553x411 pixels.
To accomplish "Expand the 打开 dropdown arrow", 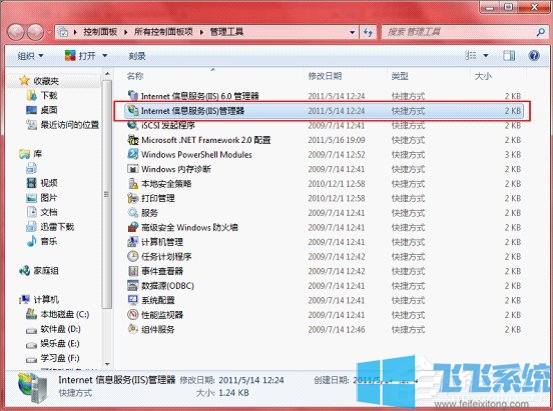I will (105, 56).
